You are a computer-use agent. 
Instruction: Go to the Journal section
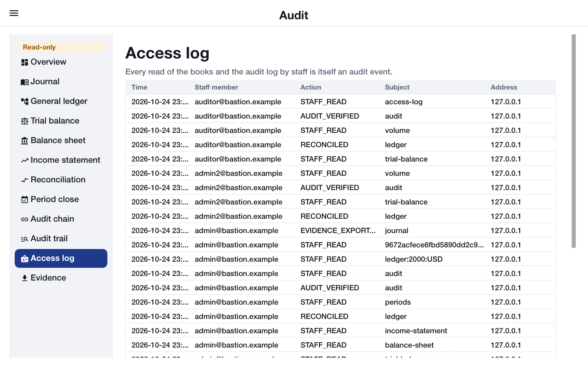(61, 82)
